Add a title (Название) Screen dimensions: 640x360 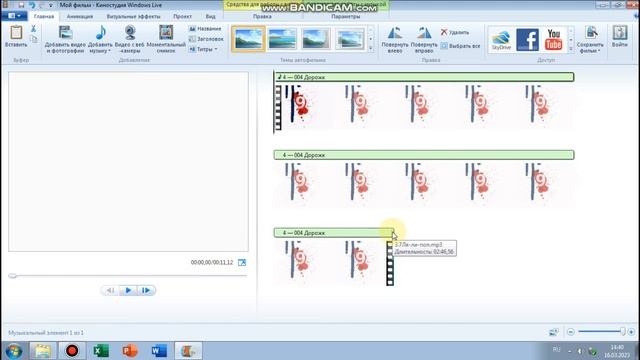[205, 29]
